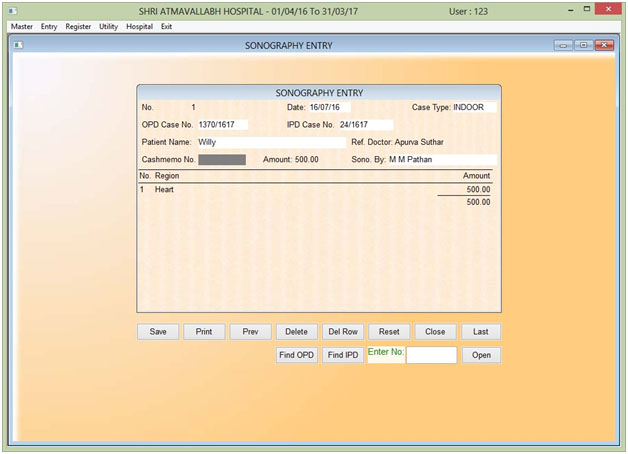
Task: Reset the entry form
Action: 389,332
